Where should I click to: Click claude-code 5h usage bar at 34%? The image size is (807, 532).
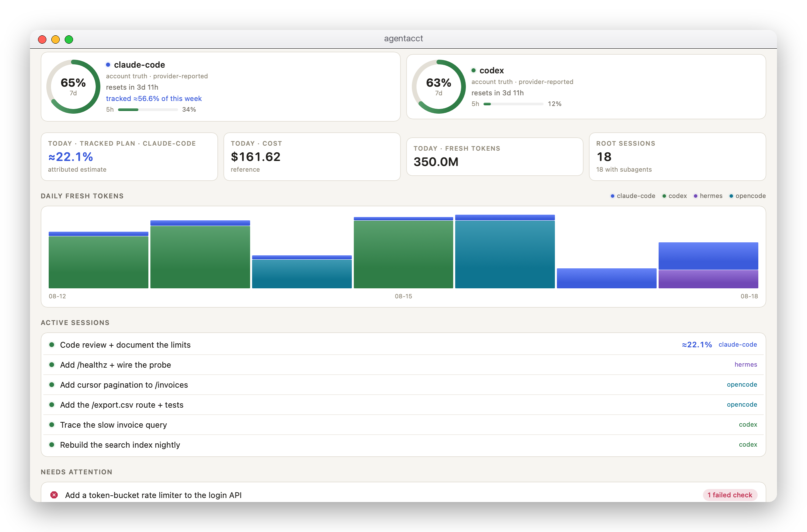148,110
